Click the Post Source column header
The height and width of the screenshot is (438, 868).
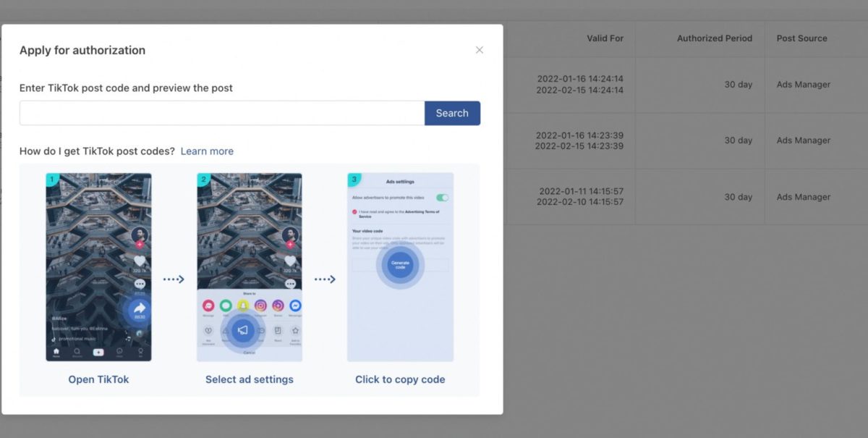click(x=801, y=38)
